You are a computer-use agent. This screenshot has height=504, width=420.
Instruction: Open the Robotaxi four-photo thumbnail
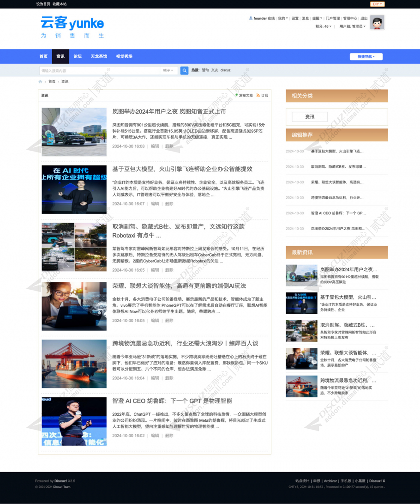click(x=74, y=247)
